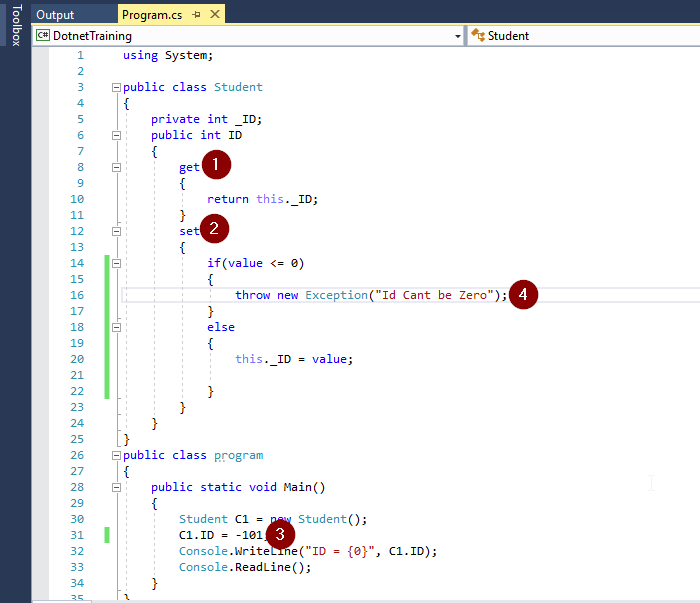Viewport: 700px width, 603px height.
Task: Collapse the if block on line 14
Action: pyautogui.click(x=116, y=263)
